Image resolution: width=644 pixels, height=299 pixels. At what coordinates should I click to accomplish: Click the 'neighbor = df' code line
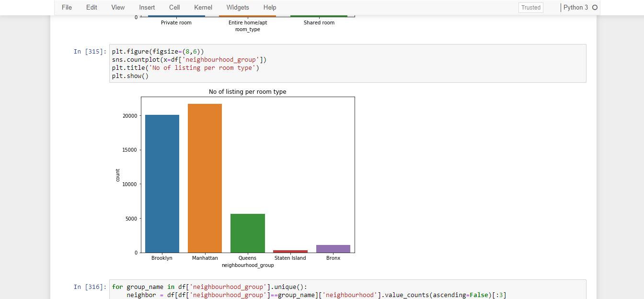click(x=316, y=295)
